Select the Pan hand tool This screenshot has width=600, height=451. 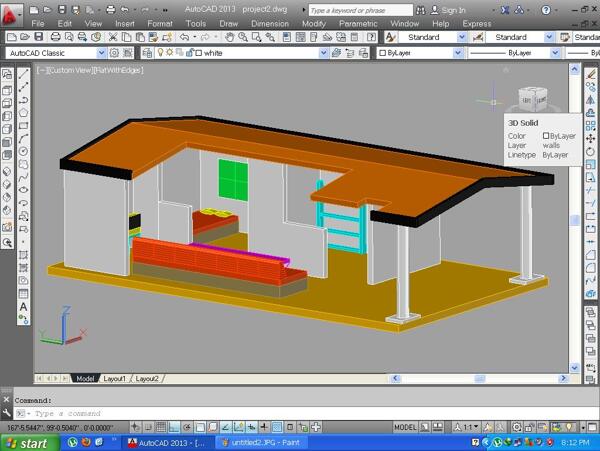pyautogui.click(x=230, y=37)
